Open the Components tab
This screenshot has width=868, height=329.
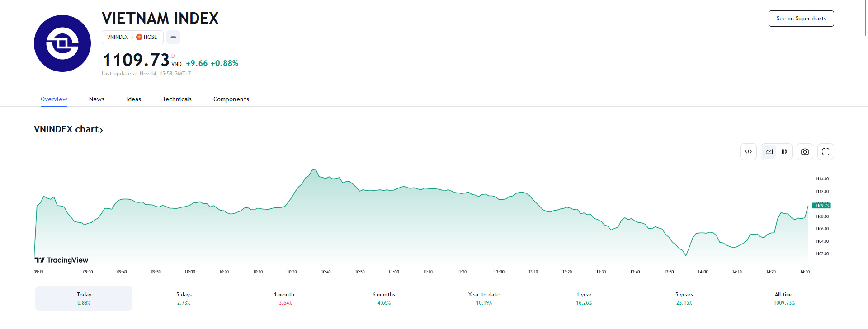[231, 99]
